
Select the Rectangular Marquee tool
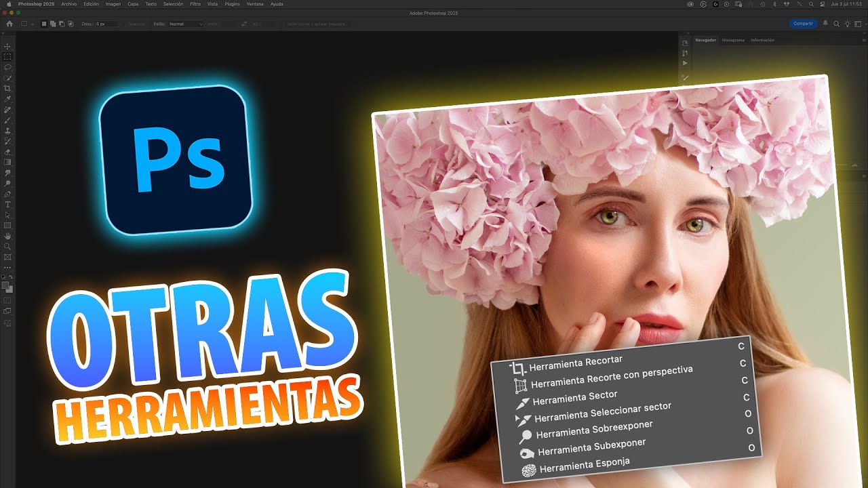point(8,57)
